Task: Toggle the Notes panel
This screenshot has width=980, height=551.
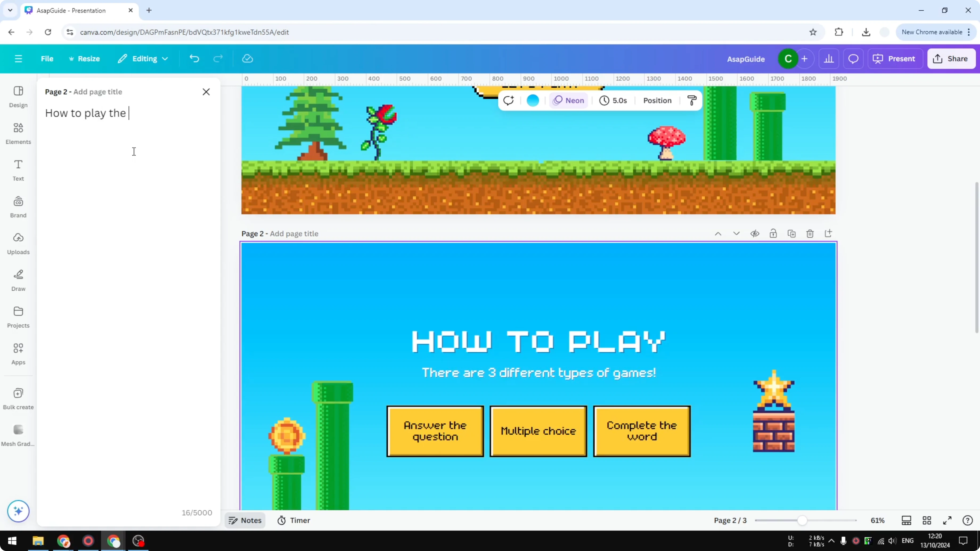Action: tap(245, 520)
